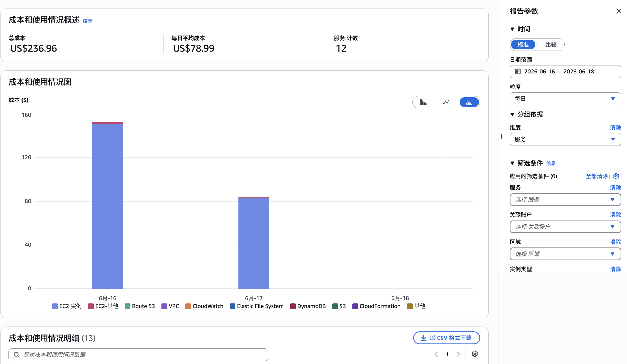Viewport: 627px width, 364px height.
Task: Toggle CloudFormation legend swatch
Action: [355, 306]
